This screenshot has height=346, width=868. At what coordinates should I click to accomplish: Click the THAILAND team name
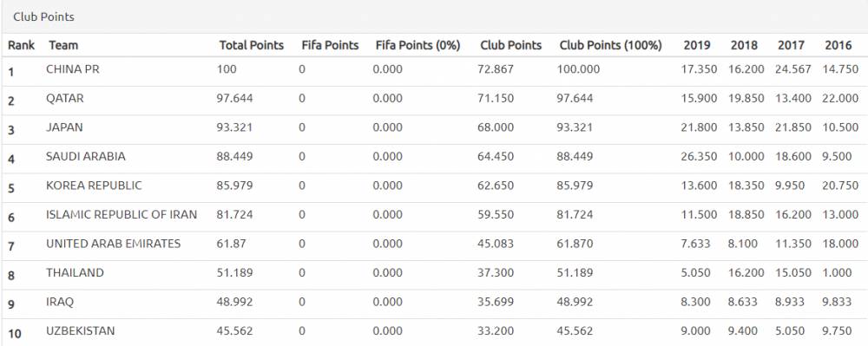point(75,272)
